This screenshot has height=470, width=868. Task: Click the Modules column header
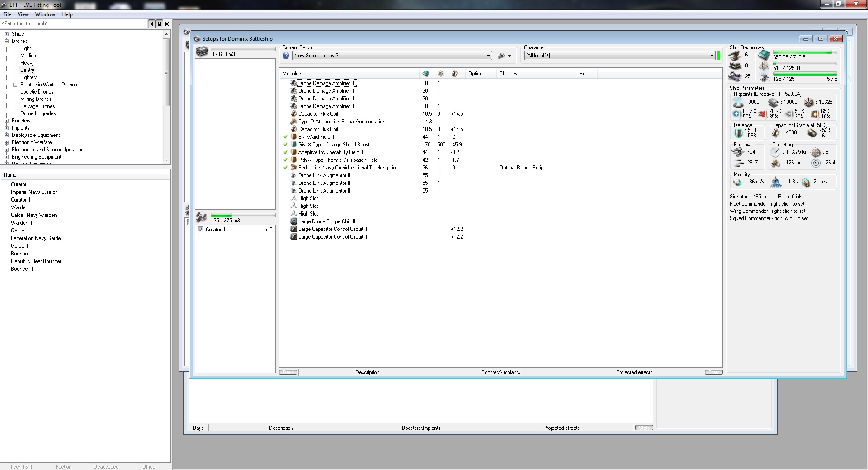(x=349, y=74)
